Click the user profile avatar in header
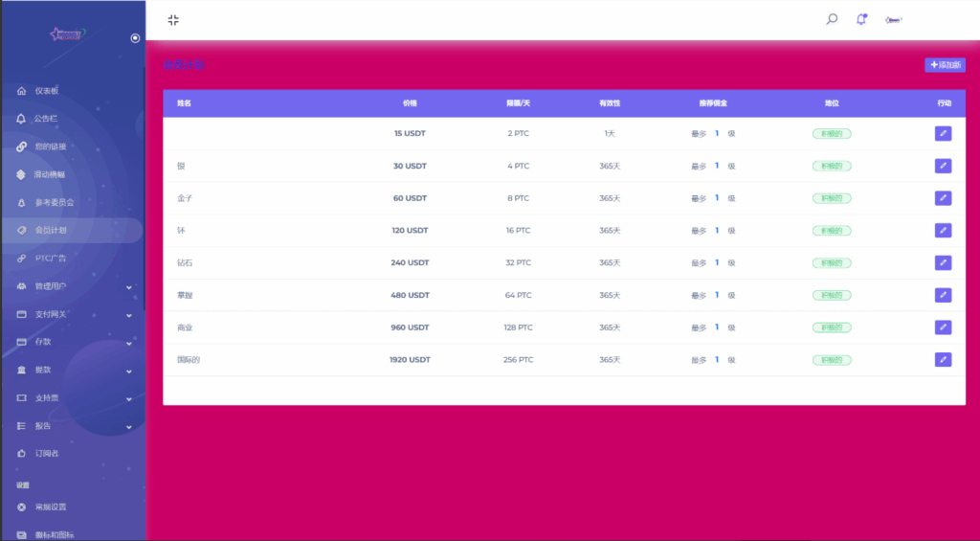 [894, 20]
